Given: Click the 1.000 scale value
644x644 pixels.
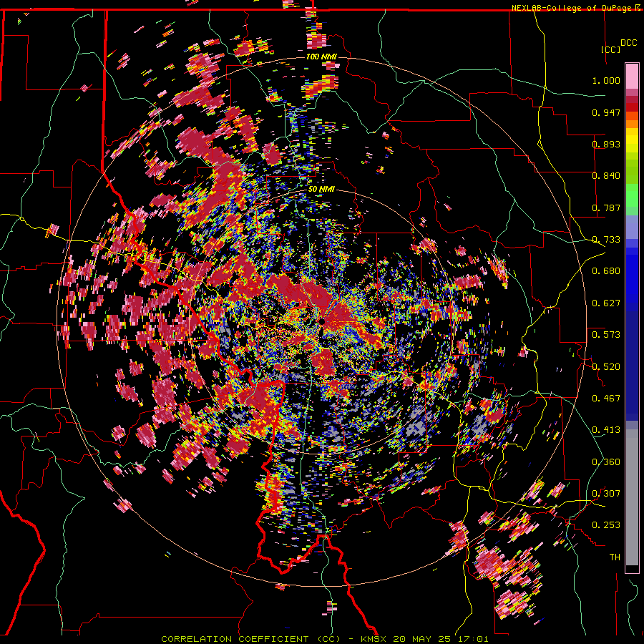Looking at the screenshot, I should (606, 80).
